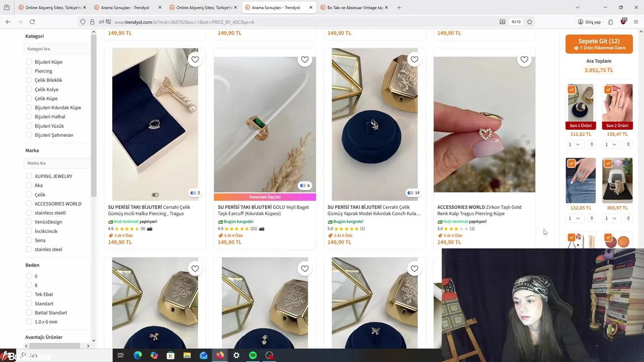Uncheck the orange checkbox on the 158,47 TL cart item
Viewport: 644px width, 362px height.
608,89
